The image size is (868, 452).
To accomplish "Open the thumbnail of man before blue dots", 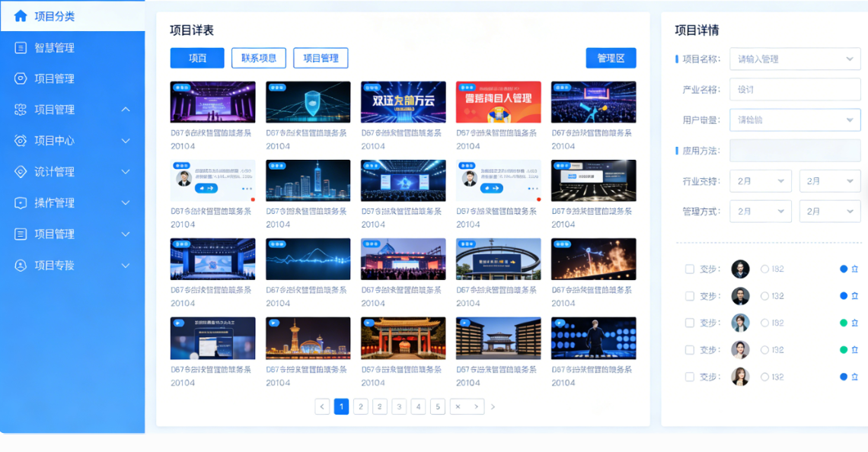I will click(x=593, y=338).
